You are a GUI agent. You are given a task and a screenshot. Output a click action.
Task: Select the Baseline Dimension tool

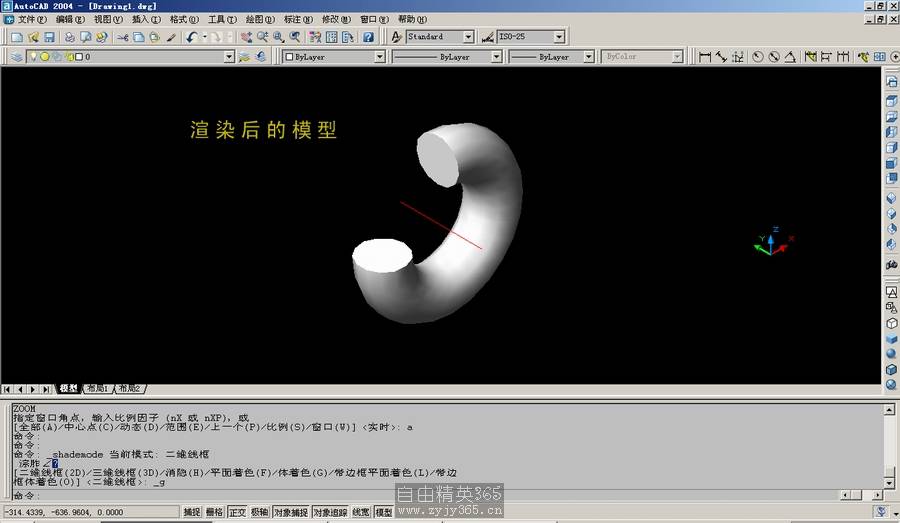[x=827, y=56]
